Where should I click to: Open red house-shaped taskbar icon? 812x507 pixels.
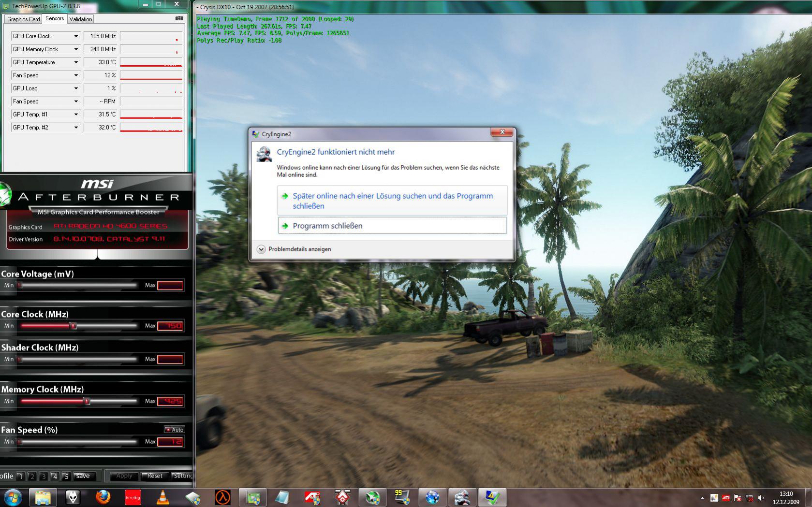(342, 497)
